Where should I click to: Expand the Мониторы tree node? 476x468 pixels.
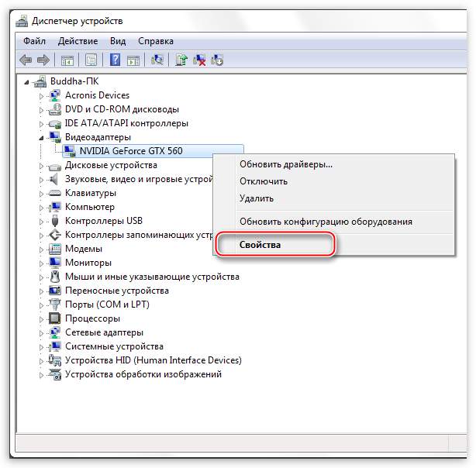point(43,263)
